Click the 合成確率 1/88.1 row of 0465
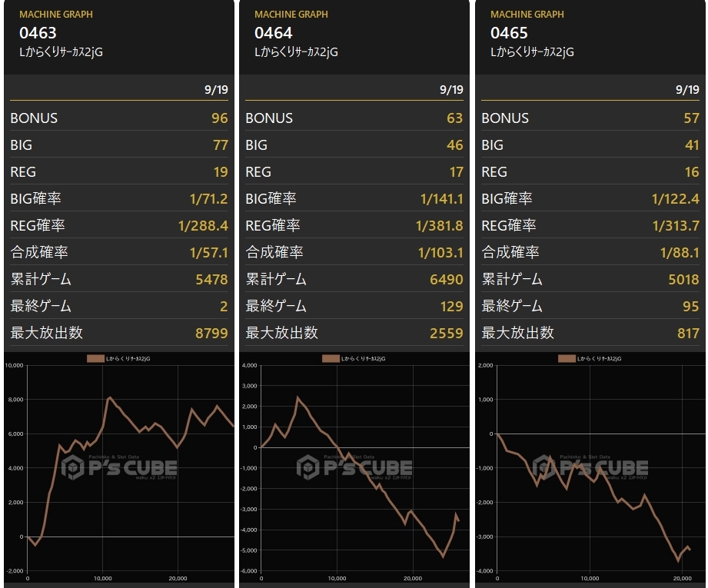 590,252
